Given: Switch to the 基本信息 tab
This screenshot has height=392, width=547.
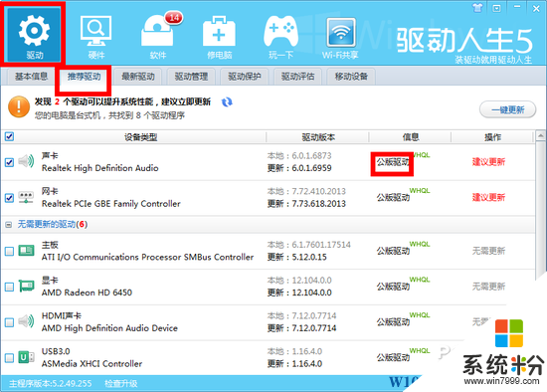Looking at the screenshot, I should (32, 77).
